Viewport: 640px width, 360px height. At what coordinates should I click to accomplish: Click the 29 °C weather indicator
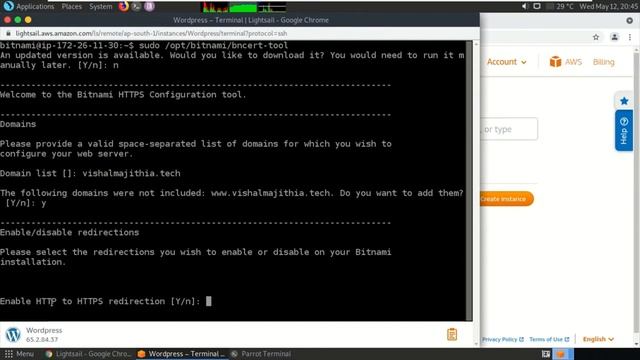point(564,7)
